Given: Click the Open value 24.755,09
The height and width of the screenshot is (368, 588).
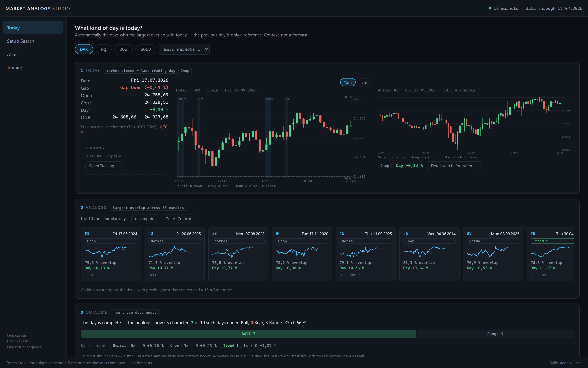Looking at the screenshot, I should point(156,95).
